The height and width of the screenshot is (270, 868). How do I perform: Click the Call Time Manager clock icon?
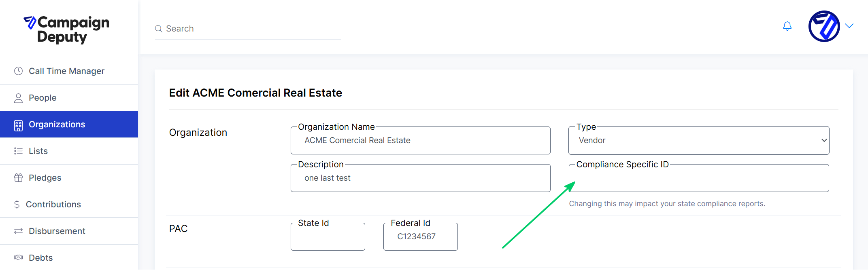coord(18,71)
